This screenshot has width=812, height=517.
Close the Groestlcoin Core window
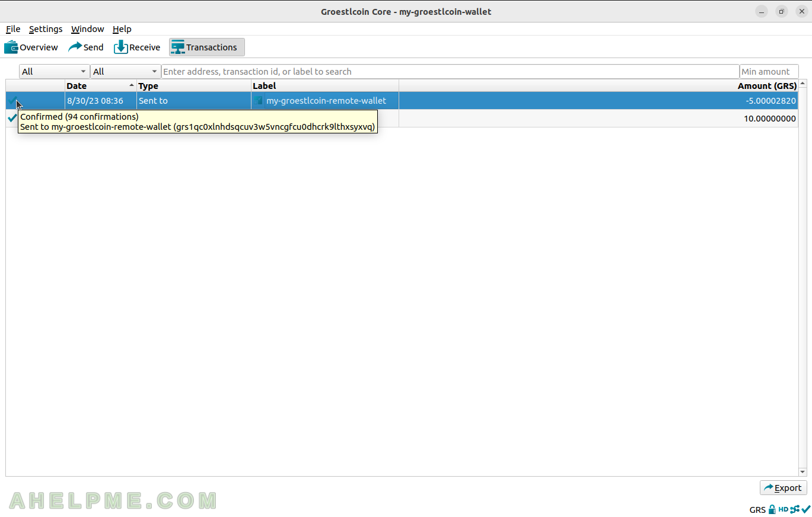point(801,12)
